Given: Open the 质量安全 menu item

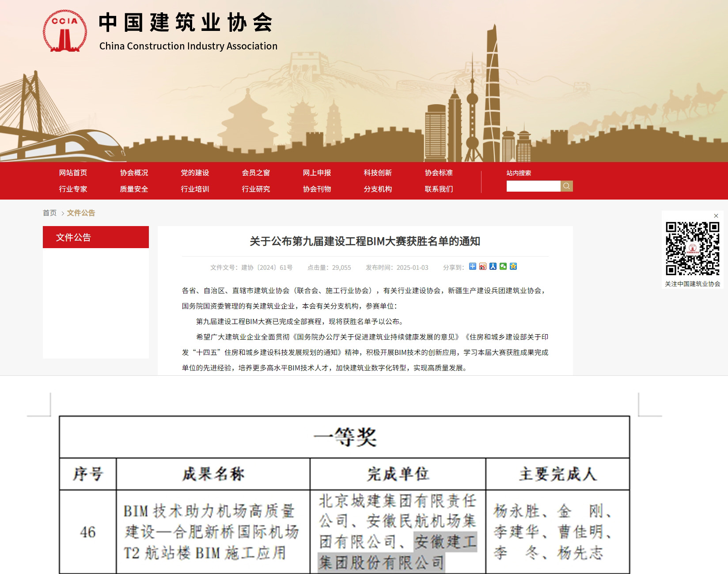Looking at the screenshot, I should [x=134, y=189].
